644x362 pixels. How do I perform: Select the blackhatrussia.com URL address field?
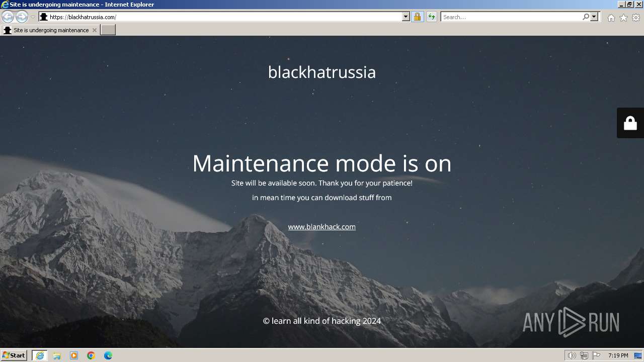point(225,17)
